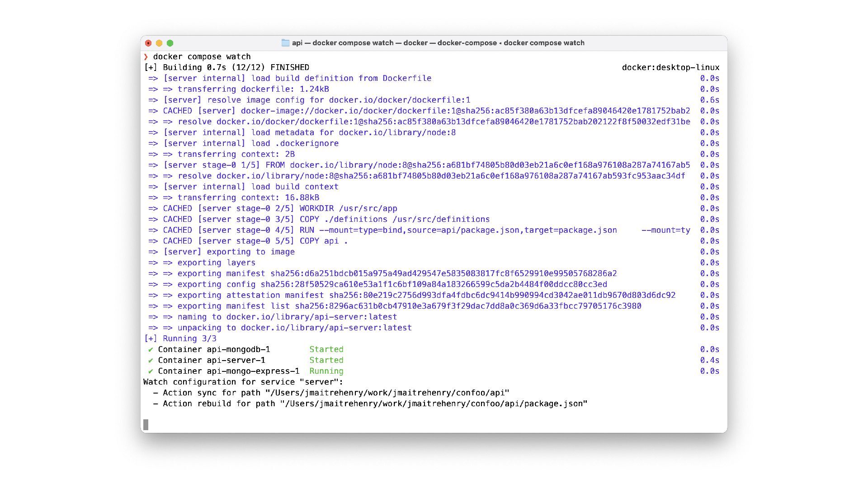
Task: Click 'RUN --mount=type=bind' stage 4/5 line
Action: click(x=419, y=230)
